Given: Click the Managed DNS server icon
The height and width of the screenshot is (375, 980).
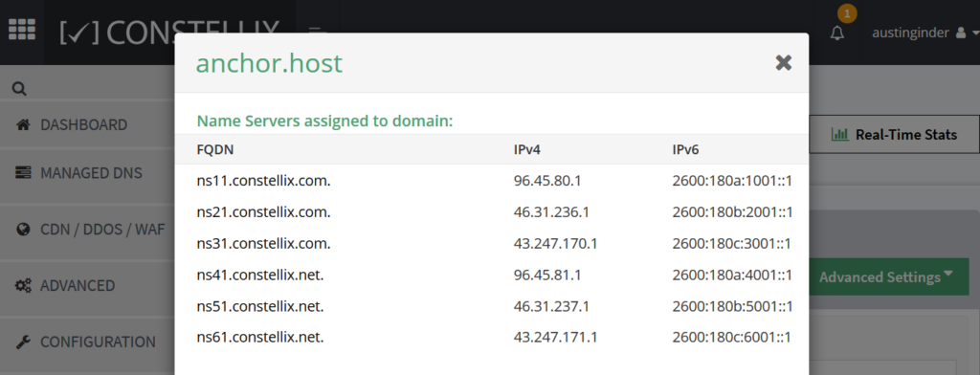Looking at the screenshot, I should (x=23, y=172).
